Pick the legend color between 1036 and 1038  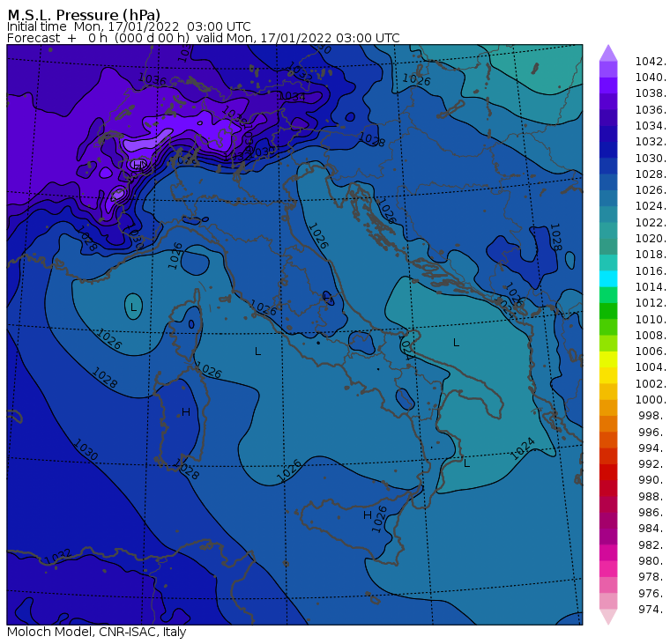tap(608, 101)
